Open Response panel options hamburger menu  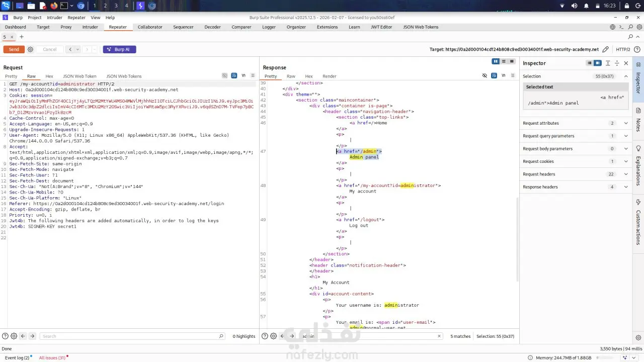[x=513, y=76]
